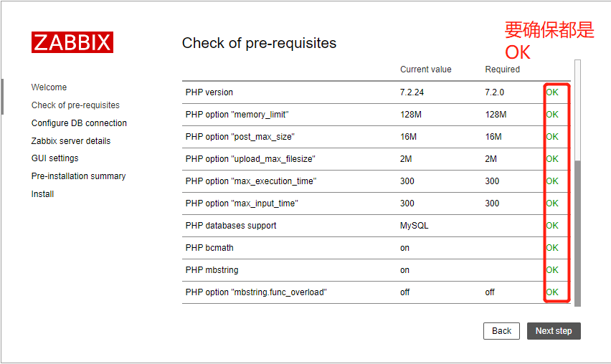
Task: Click the ZABBIX logo
Action: point(72,42)
